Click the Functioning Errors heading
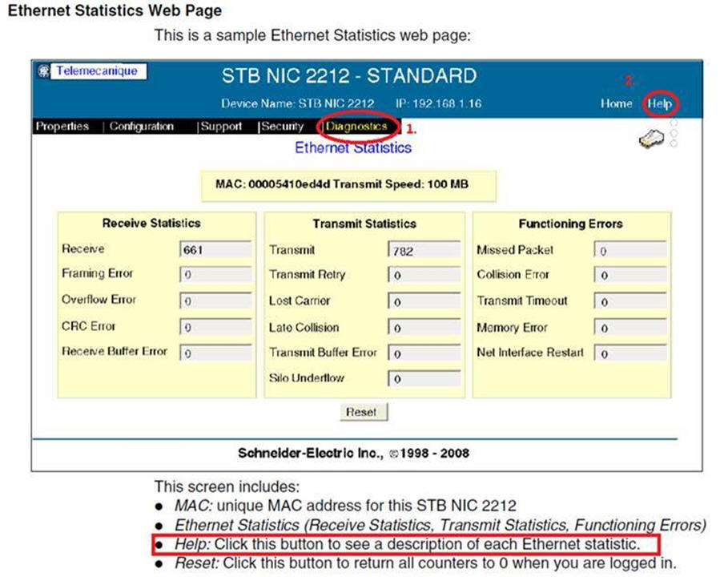The image size is (728, 577). pyautogui.click(x=570, y=224)
